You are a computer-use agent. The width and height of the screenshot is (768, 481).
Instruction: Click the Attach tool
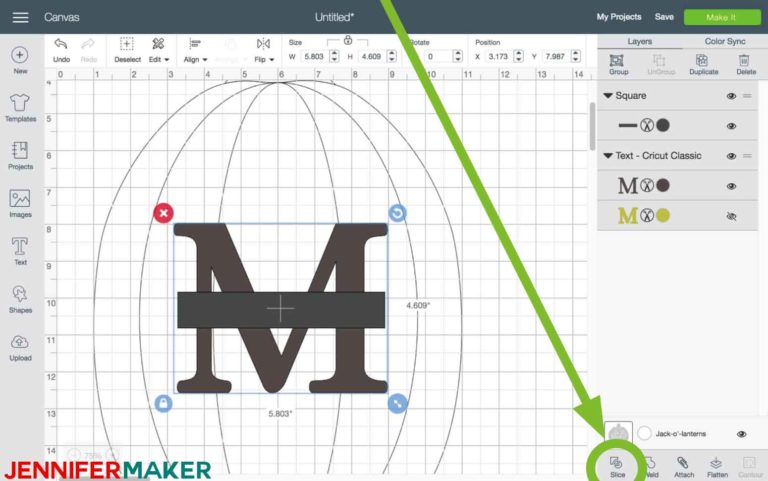(x=684, y=467)
